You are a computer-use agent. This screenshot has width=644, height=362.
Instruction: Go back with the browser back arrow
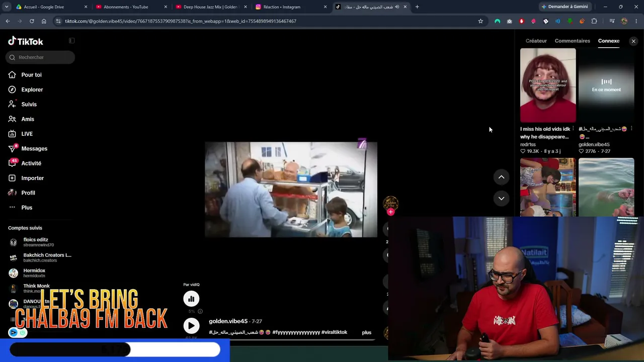(8, 21)
